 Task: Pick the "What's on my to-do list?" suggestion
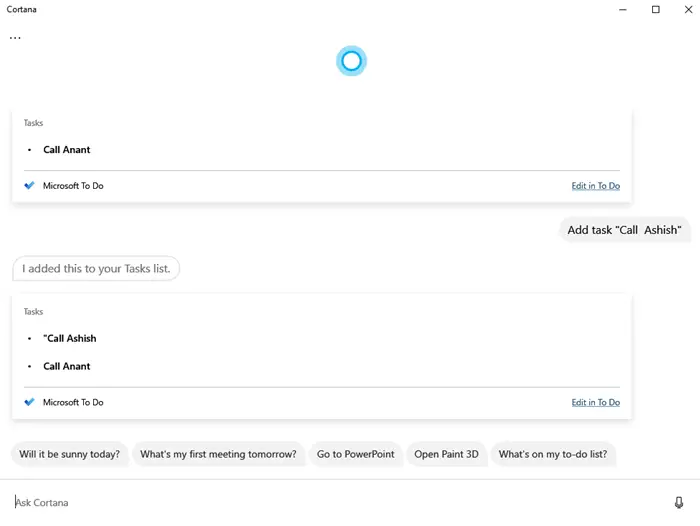pyautogui.click(x=552, y=454)
